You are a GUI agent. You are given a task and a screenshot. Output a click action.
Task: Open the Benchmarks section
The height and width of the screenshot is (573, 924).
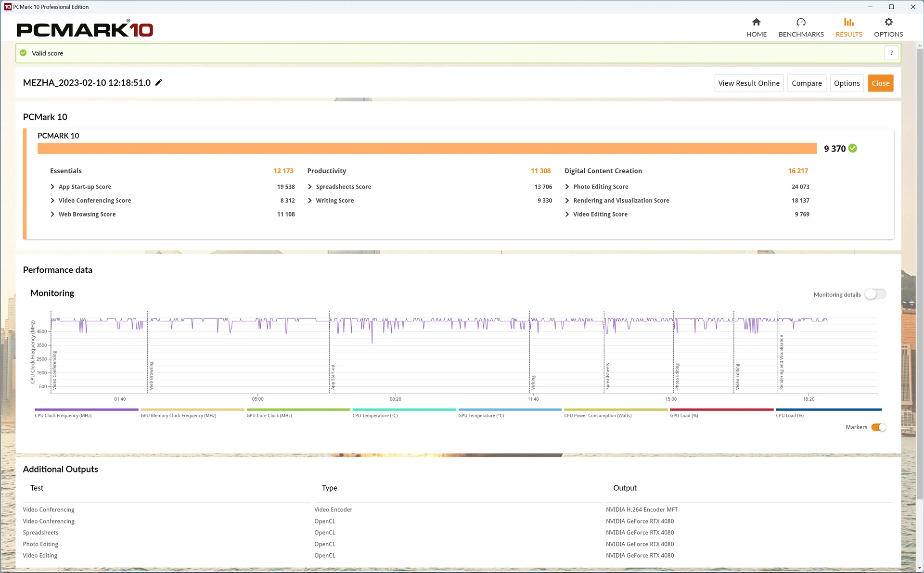click(x=801, y=27)
